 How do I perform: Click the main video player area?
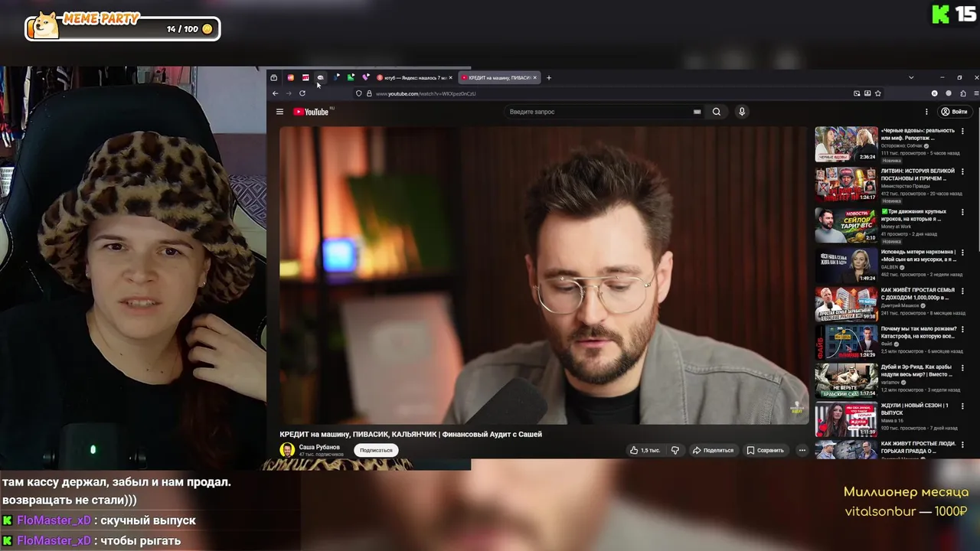pyautogui.click(x=544, y=275)
